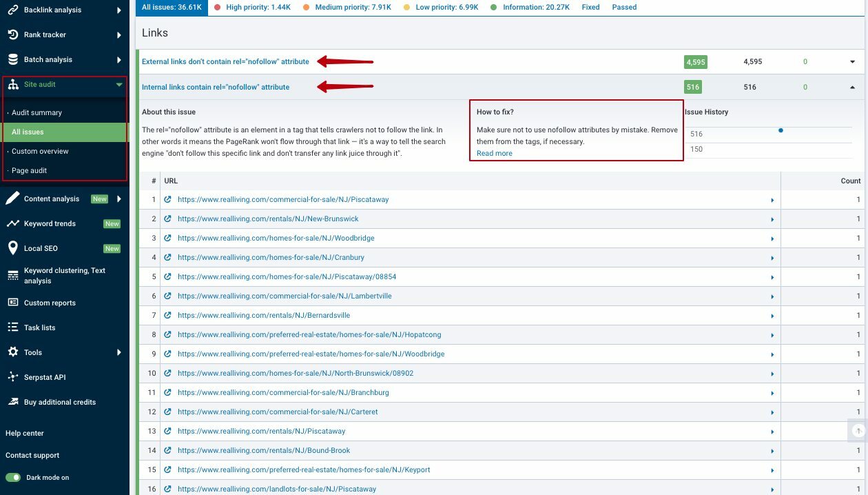The width and height of the screenshot is (868, 495).
Task: Click the Issue History chart data point
Action: [x=781, y=130]
